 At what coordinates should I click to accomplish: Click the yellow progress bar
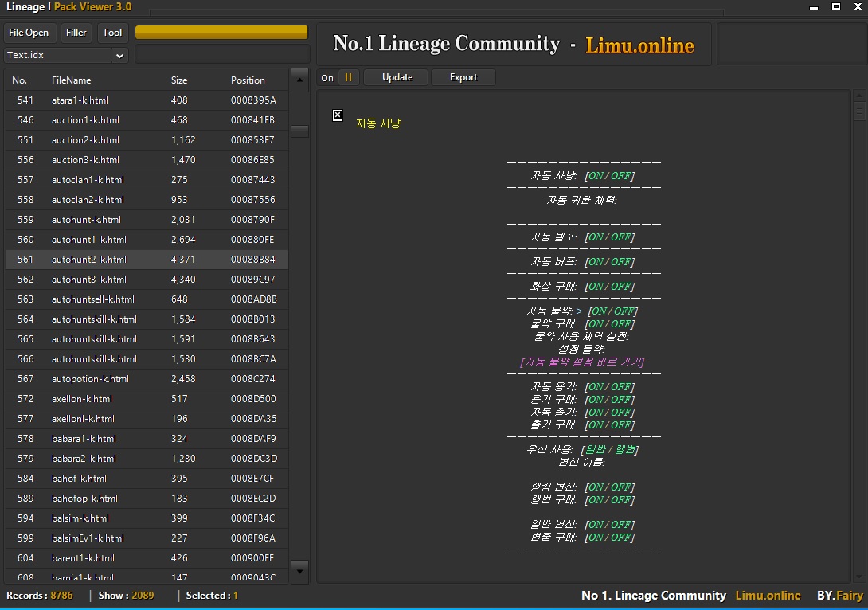(x=221, y=32)
